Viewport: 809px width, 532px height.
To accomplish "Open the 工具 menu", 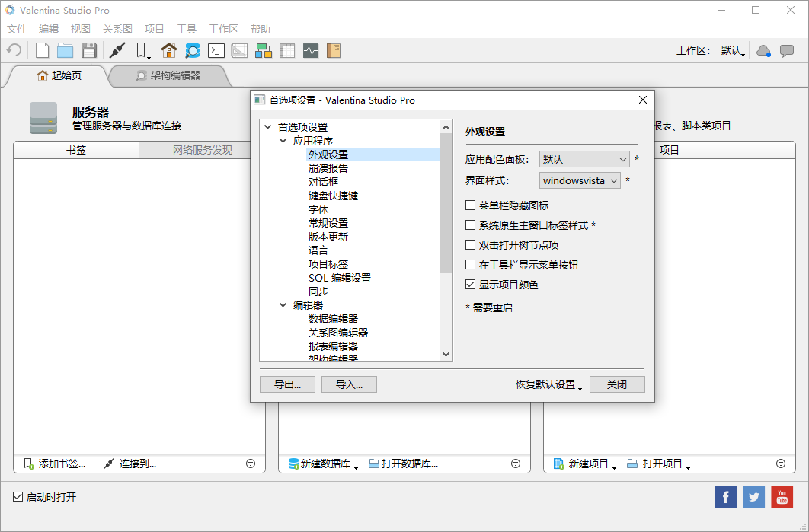I will [187, 29].
